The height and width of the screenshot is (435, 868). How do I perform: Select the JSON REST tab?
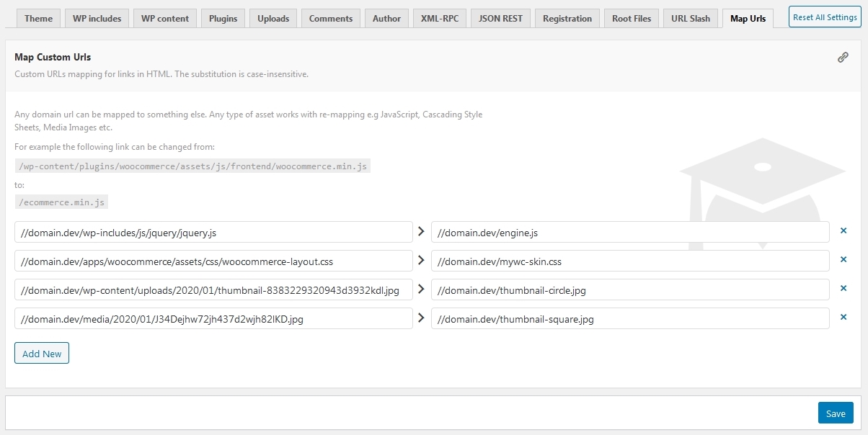point(500,18)
